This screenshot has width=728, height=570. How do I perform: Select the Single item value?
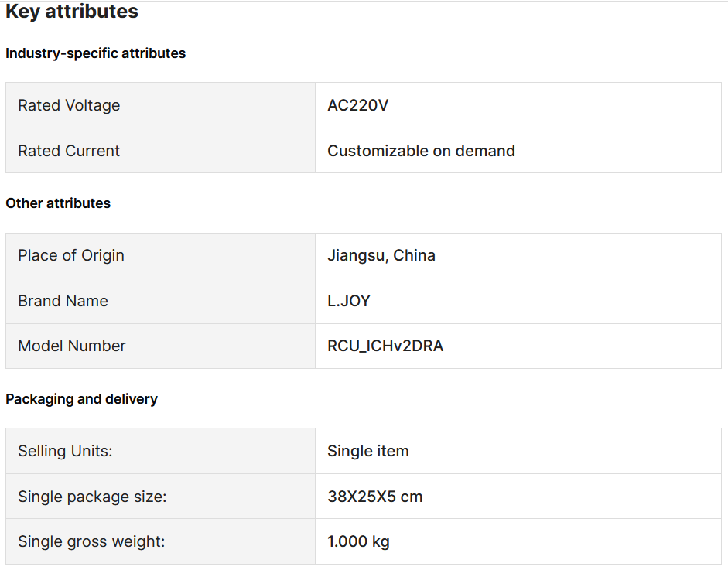[x=368, y=451]
